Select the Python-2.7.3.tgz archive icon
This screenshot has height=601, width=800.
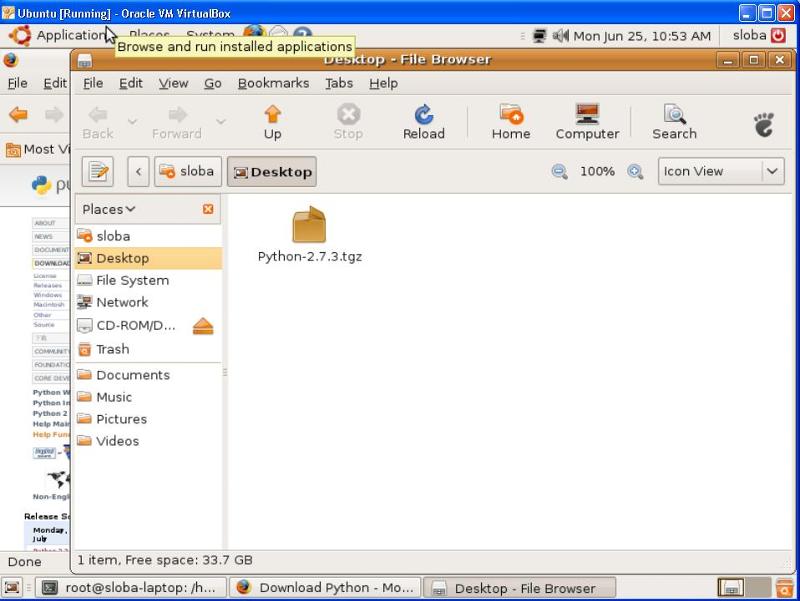point(309,224)
